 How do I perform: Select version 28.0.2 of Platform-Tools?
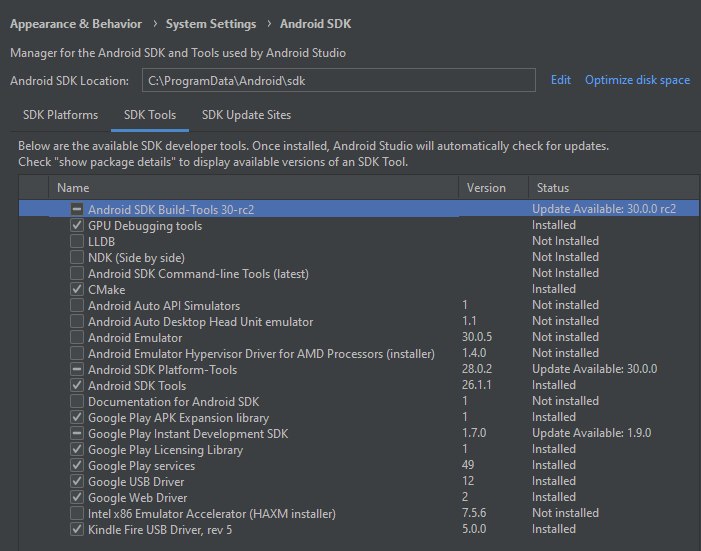point(477,369)
